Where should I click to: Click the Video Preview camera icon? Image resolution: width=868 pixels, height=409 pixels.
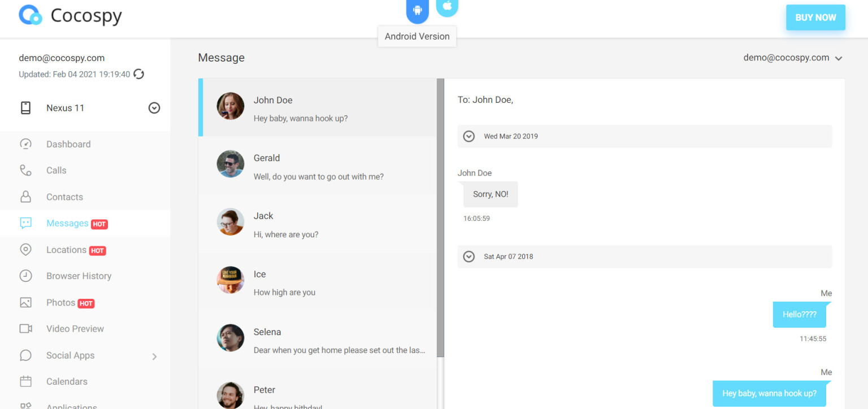click(x=25, y=329)
